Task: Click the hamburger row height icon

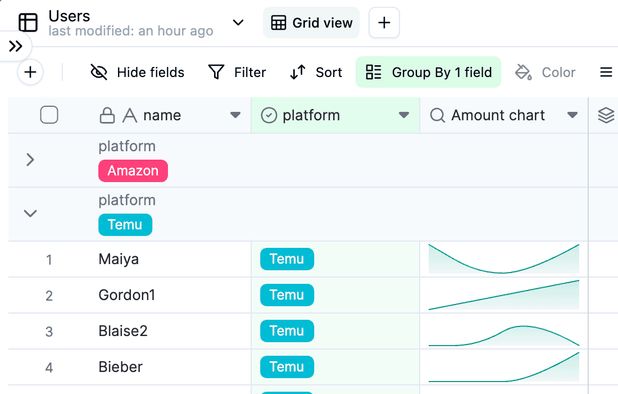Action: pyautogui.click(x=606, y=72)
